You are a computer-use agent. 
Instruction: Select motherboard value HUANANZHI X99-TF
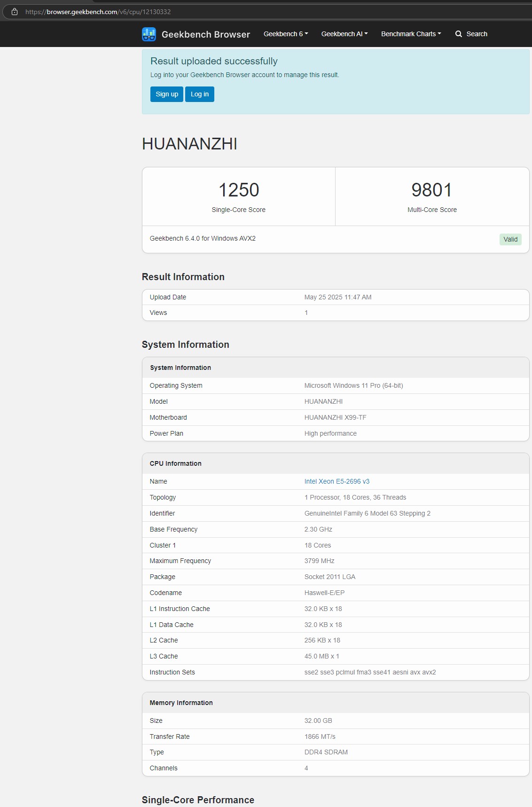(x=336, y=417)
